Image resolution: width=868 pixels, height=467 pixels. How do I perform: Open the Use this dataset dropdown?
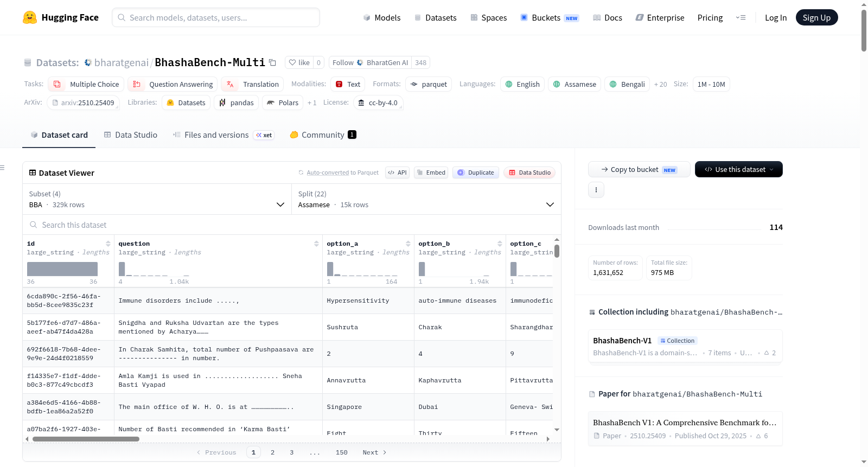pyautogui.click(x=738, y=169)
